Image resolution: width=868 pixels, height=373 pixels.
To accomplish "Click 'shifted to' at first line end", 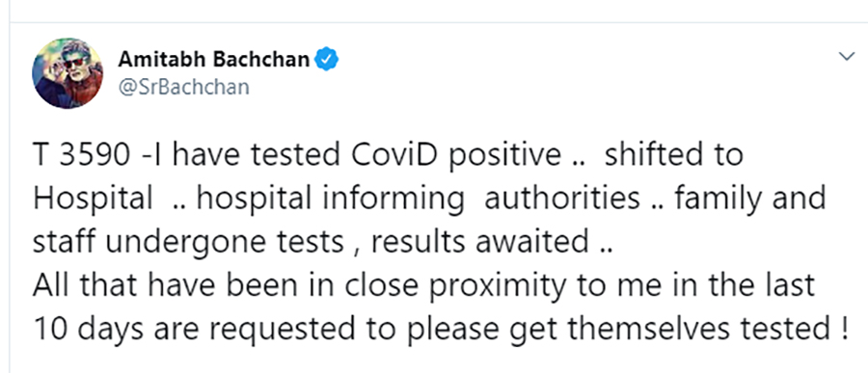I will [x=674, y=156].
